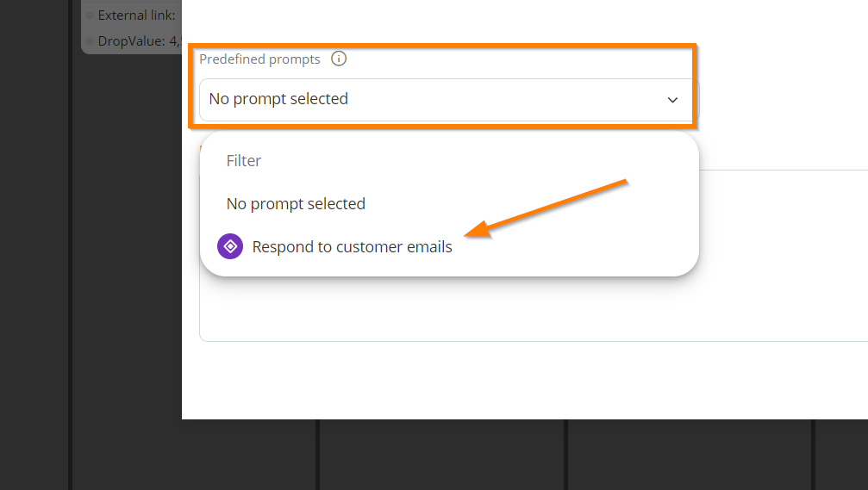Click the bullet dot beside External link
Screen dimensions: 868x490
(90, 16)
